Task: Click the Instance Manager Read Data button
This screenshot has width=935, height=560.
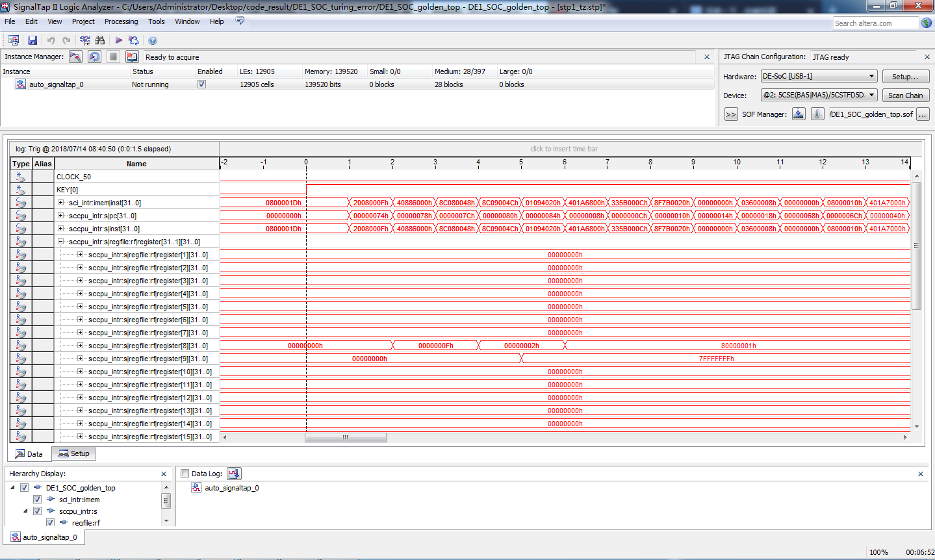Action: pos(132,57)
